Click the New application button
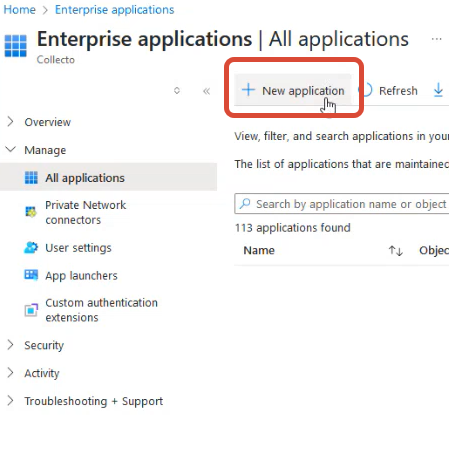Screen dimensions: 449x460 pos(292,90)
